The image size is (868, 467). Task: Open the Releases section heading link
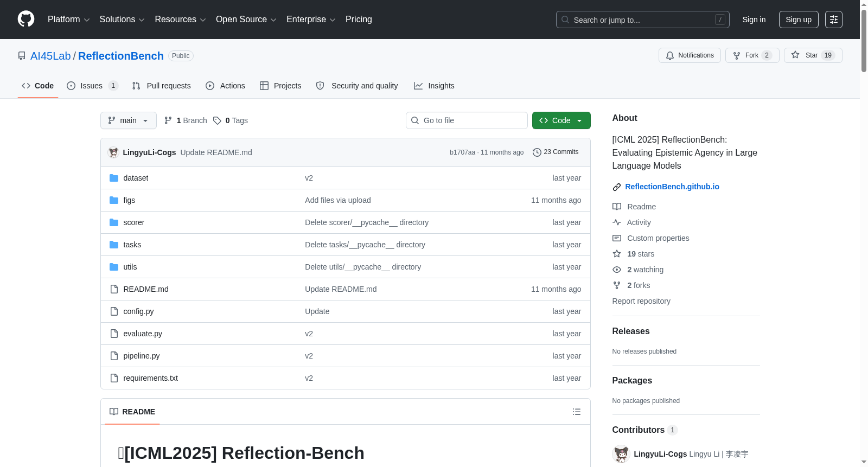[631, 331]
